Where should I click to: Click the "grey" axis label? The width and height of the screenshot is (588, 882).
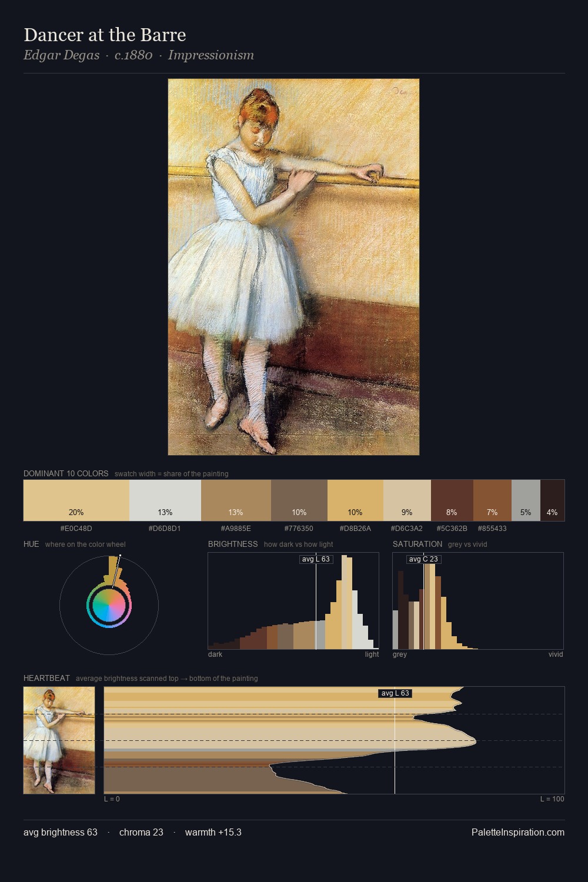(400, 654)
